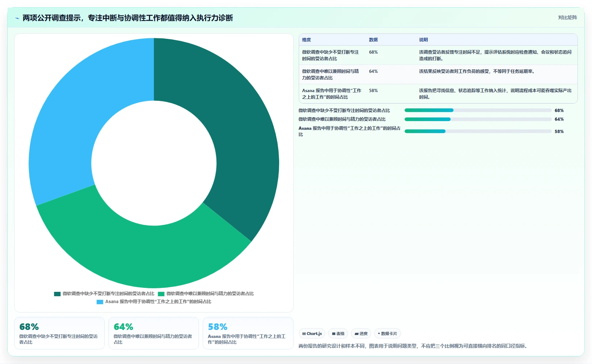Click the 68% value beside the first progress bar

pyautogui.click(x=559, y=111)
